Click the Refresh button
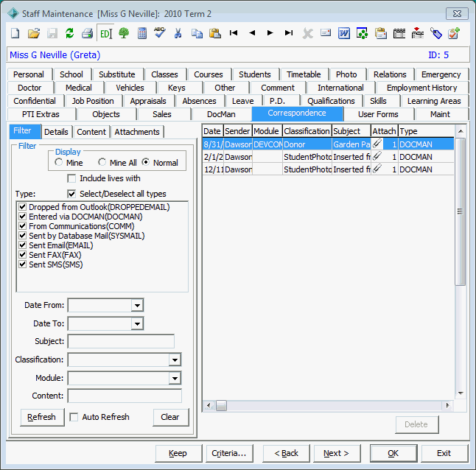Viewport: 476px width, 470px height. [x=41, y=417]
